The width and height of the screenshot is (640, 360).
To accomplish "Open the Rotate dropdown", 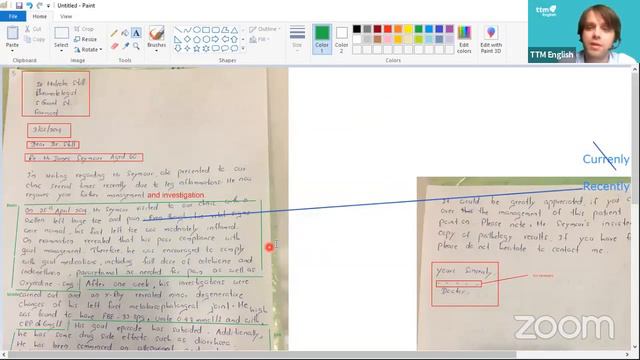I will tap(88, 49).
